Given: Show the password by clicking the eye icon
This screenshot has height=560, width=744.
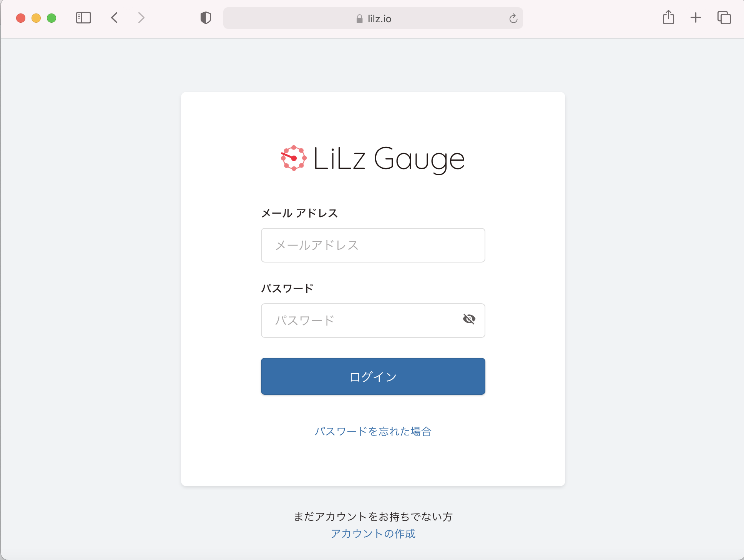Looking at the screenshot, I should (470, 319).
